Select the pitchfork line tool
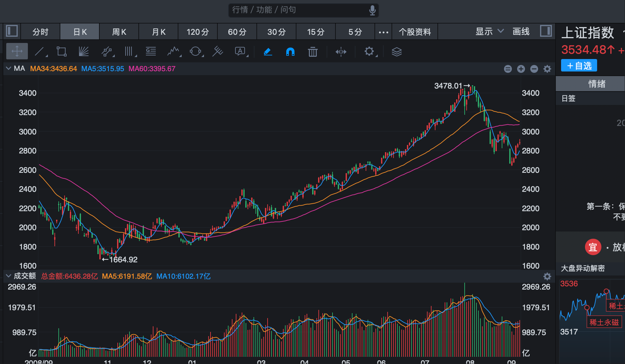This screenshot has width=625, height=364. tap(218, 51)
